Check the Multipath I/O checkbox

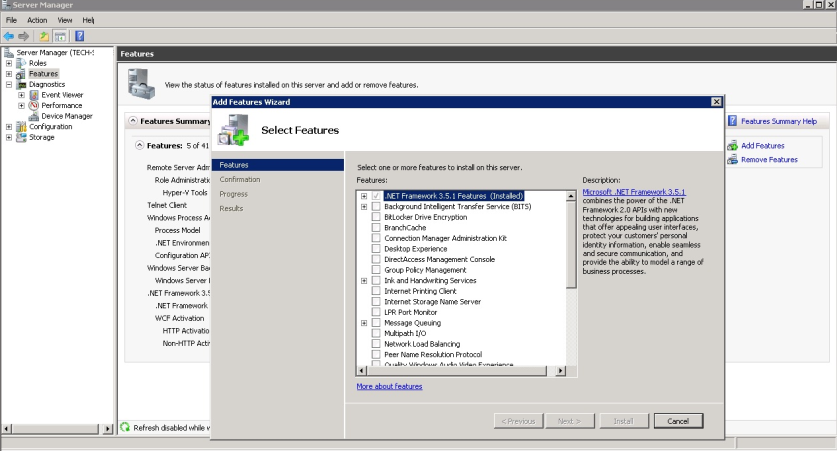(x=376, y=333)
